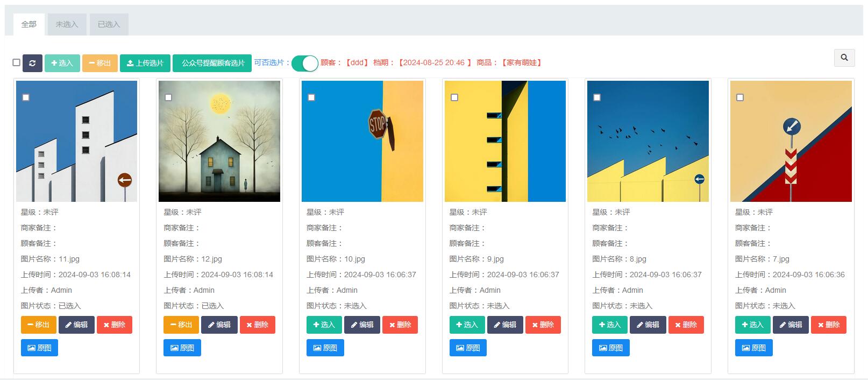The width and height of the screenshot is (868, 380).
Task: Switch to the 未选入 tab
Action: point(67,24)
